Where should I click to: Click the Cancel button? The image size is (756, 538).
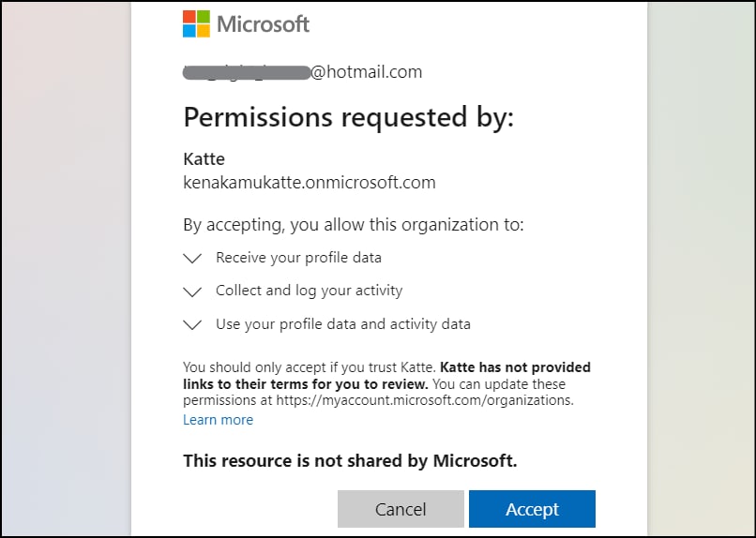pos(401,509)
